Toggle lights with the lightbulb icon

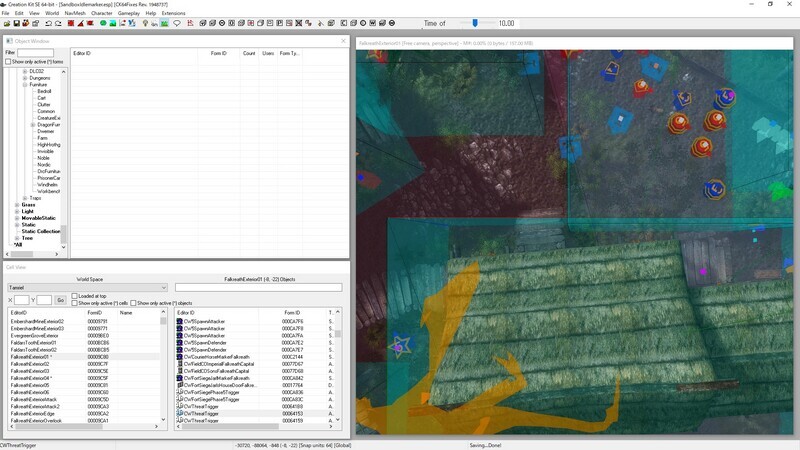[145, 23]
